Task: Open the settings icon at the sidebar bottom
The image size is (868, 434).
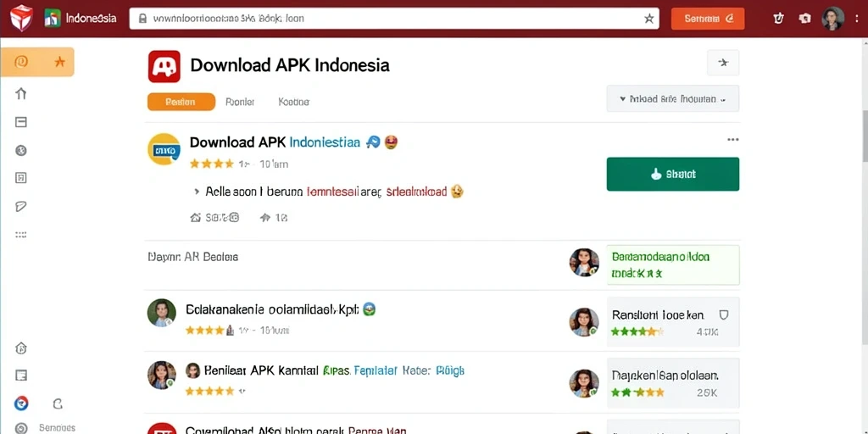Action: tap(21, 428)
